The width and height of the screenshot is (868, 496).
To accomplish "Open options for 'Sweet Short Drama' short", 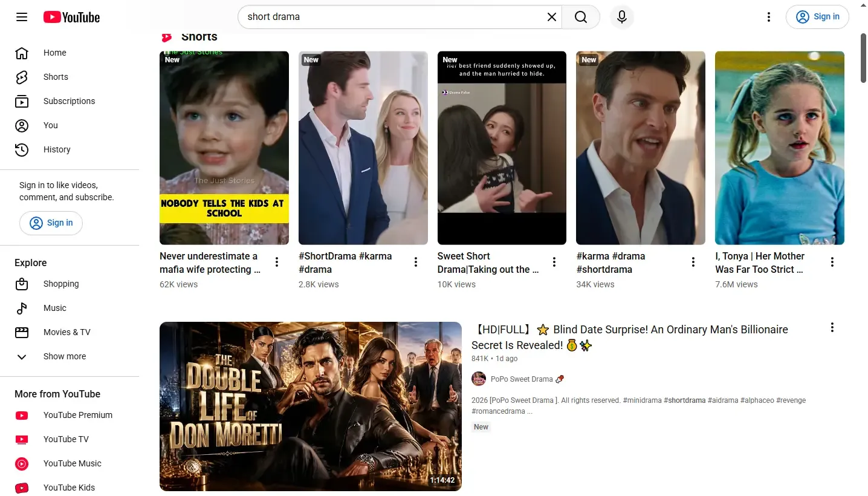I will click(x=554, y=262).
